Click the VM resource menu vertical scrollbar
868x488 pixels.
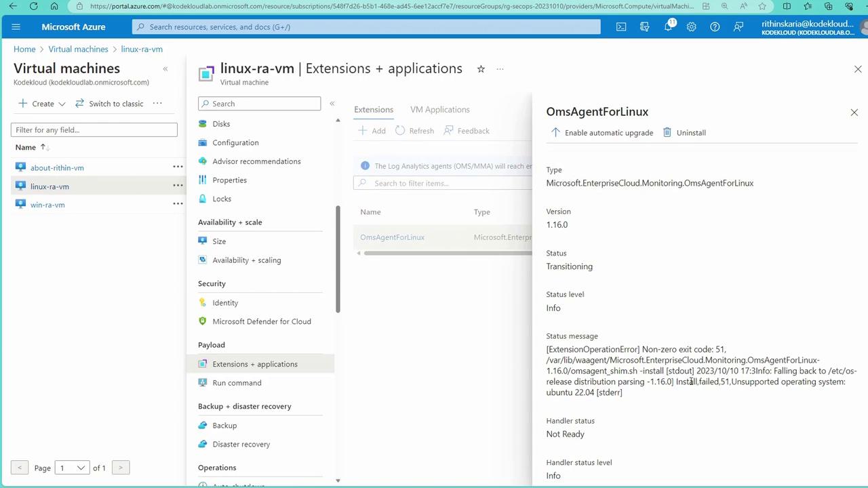(x=338, y=258)
